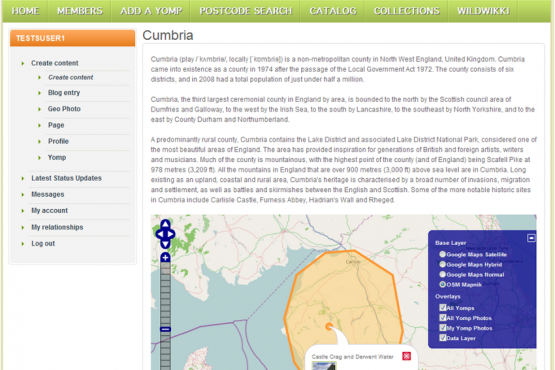Close the Castle Crag popup
This screenshot has width=555, height=370.
pos(406,356)
